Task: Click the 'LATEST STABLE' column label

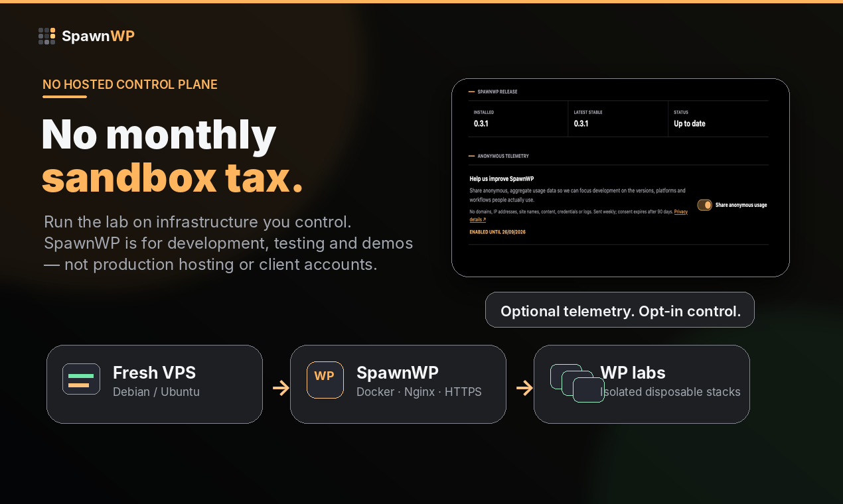Action: (588, 112)
